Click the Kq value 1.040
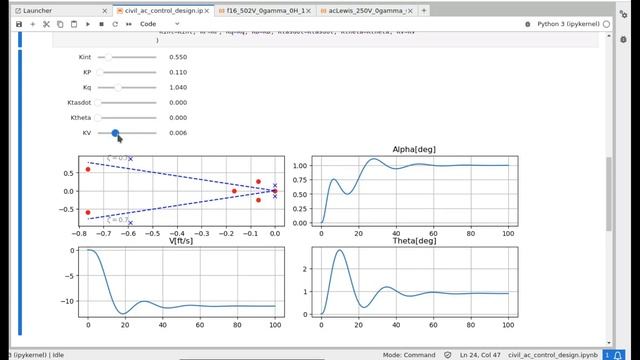The height and width of the screenshot is (360, 640). 178,87
